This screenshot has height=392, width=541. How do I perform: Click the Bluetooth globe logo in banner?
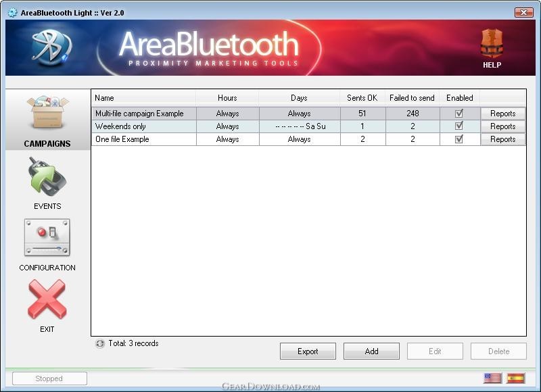[x=51, y=47]
